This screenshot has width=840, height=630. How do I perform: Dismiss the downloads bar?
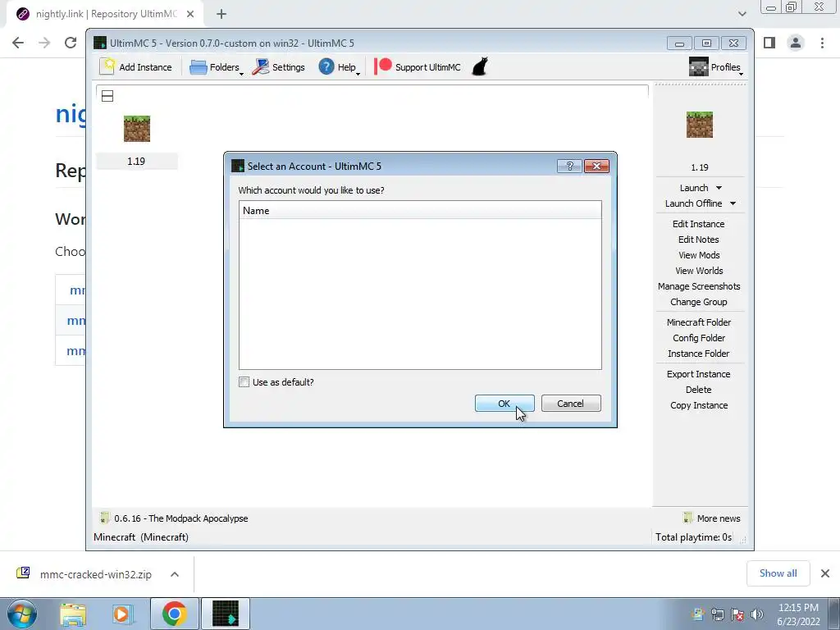(x=825, y=573)
